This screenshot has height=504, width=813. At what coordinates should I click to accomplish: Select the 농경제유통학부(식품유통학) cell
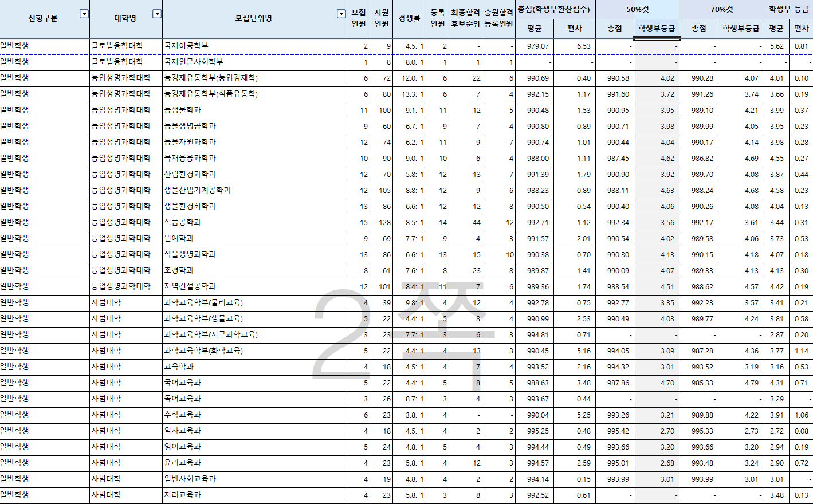click(x=254, y=94)
